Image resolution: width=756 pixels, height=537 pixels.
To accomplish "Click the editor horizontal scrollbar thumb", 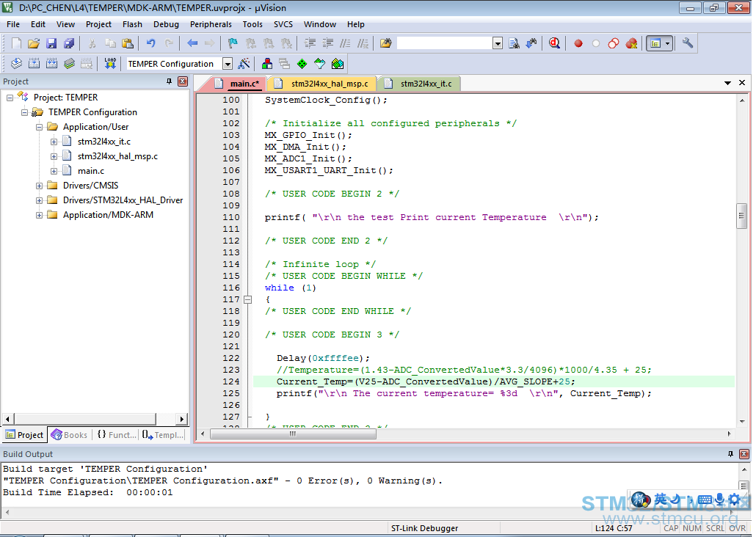I will pyautogui.click(x=293, y=434).
